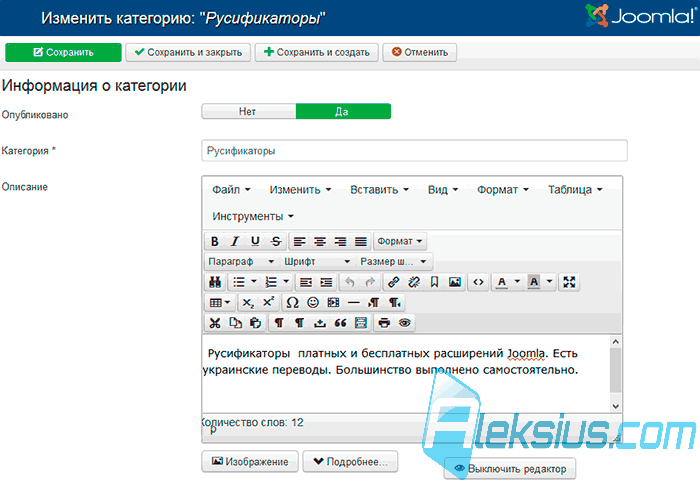Expand numbered list style arrow
This screenshot has width=700, height=481.
(286, 282)
